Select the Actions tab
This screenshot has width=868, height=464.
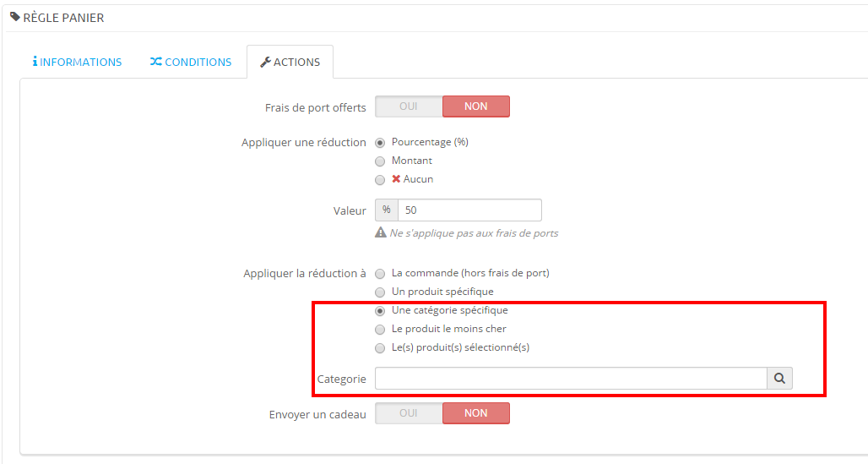pos(290,62)
